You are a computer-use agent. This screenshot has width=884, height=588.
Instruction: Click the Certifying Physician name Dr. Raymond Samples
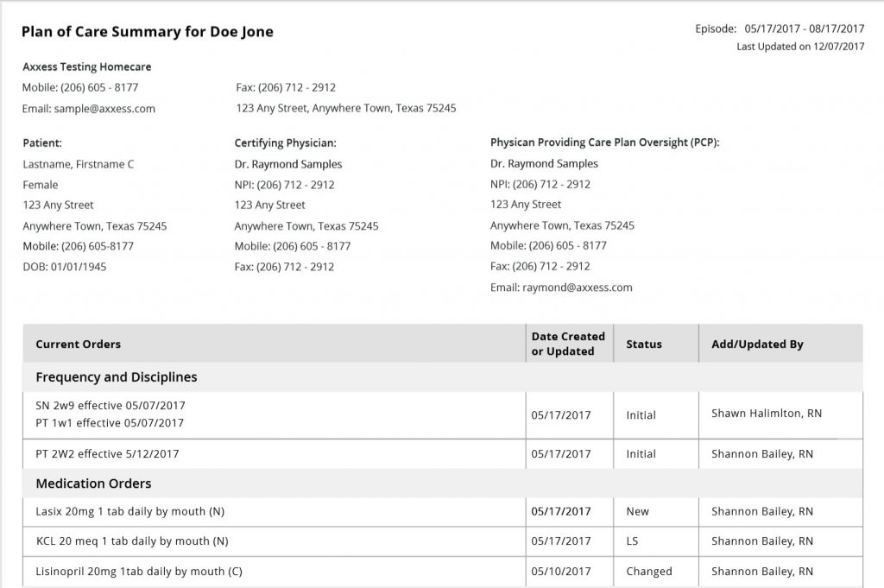[x=288, y=165]
